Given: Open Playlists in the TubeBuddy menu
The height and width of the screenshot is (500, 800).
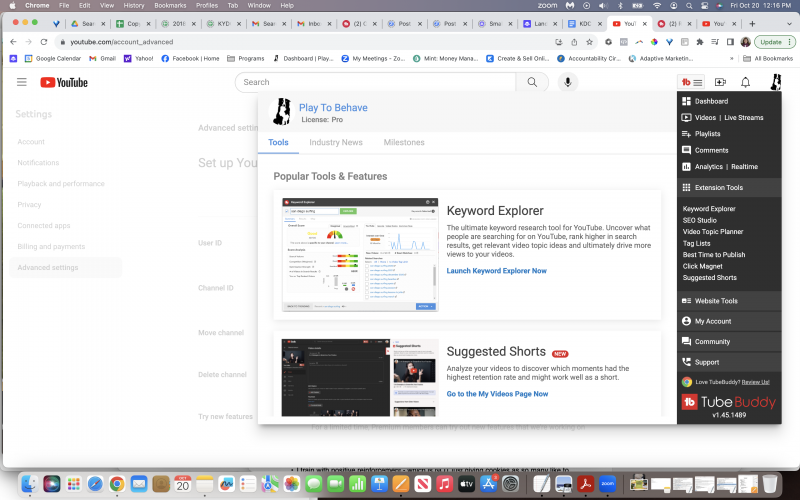Looking at the screenshot, I should [707, 134].
